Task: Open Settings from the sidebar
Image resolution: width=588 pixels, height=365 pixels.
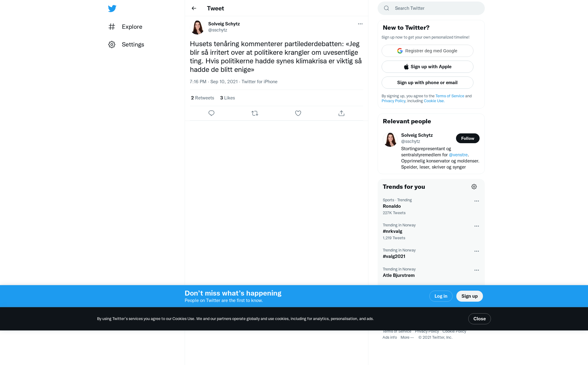Action: pyautogui.click(x=126, y=44)
